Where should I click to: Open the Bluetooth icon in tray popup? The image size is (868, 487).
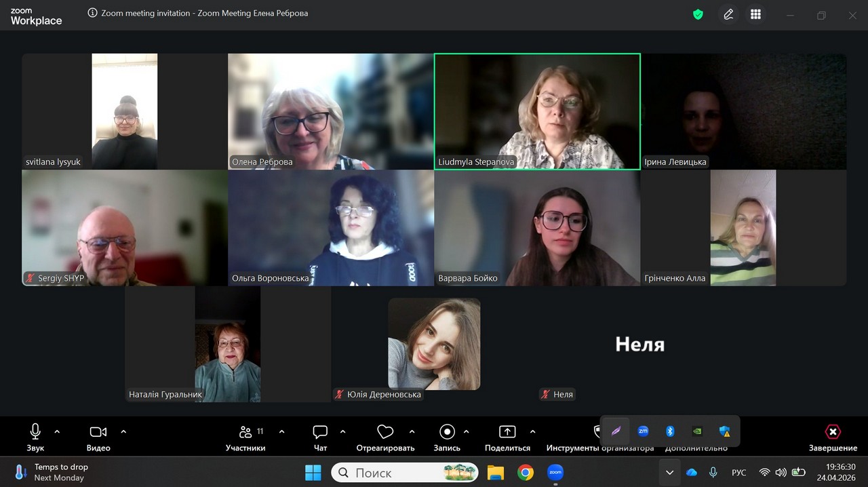point(670,431)
